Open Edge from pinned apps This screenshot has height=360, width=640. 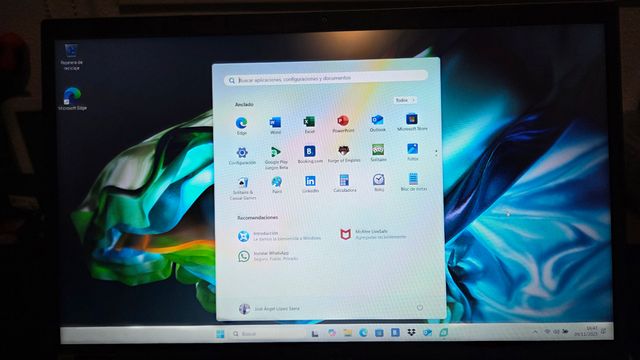coord(241,126)
